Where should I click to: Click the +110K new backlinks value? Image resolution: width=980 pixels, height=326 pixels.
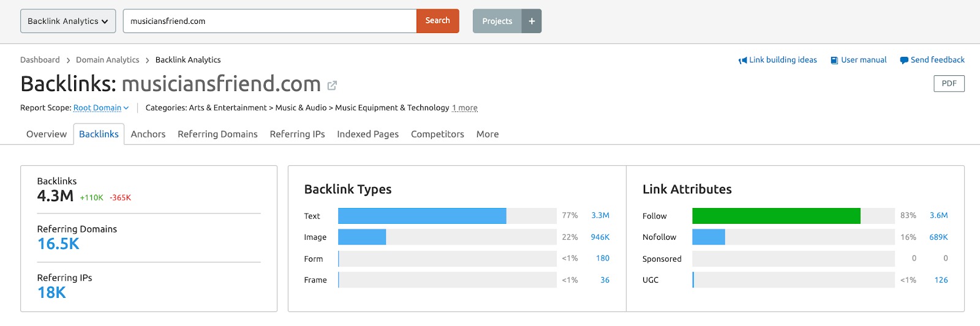[x=92, y=198]
